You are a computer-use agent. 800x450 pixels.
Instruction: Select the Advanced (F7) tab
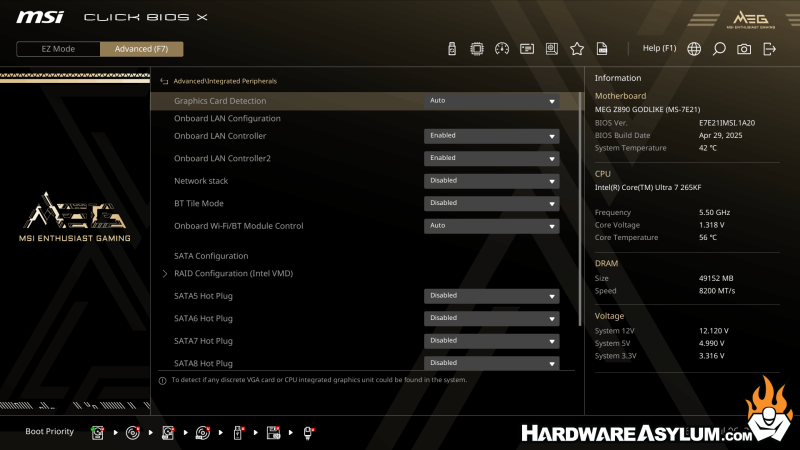tap(141, 49)
